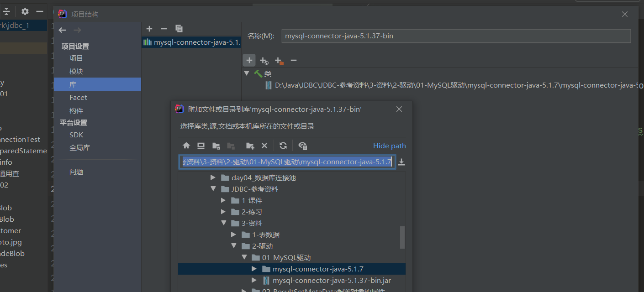The width and height of the screenshot is (644, 292).
Task: Close the attach files dialog
Action: click(399, 109)
